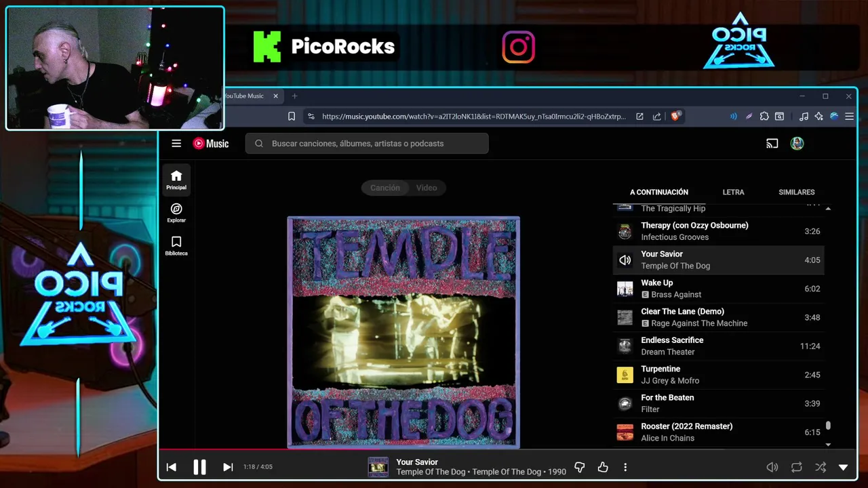Open the browser sidebar panel icon
The width and height of the screenshot is (868, 488).
pos(780,117)
